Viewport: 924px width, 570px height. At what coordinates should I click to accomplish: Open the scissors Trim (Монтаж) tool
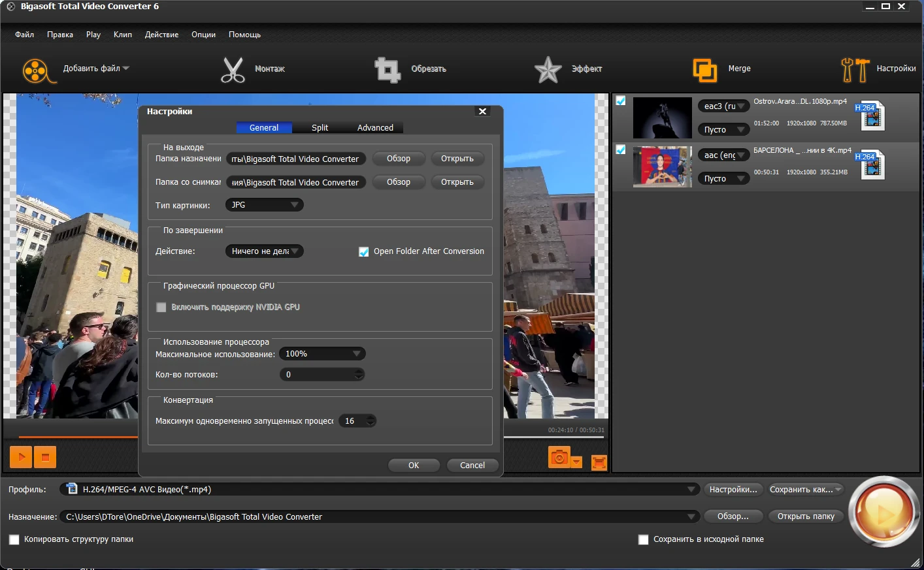233,70
